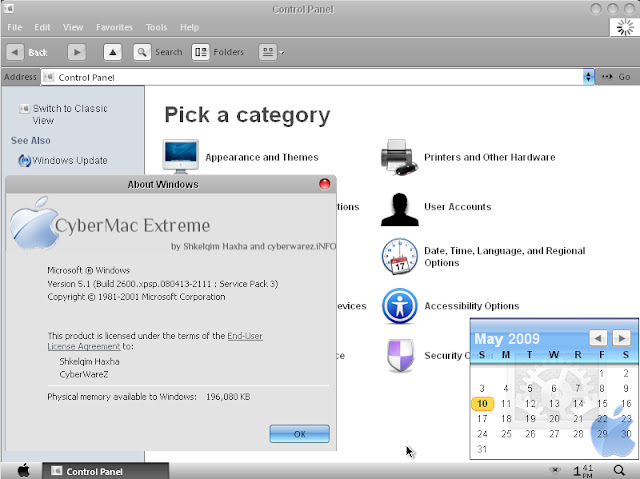The width and height of the screenshot is (640, 479).
Task: Click the Back navigation button
Action: click(x=28, y=52)
